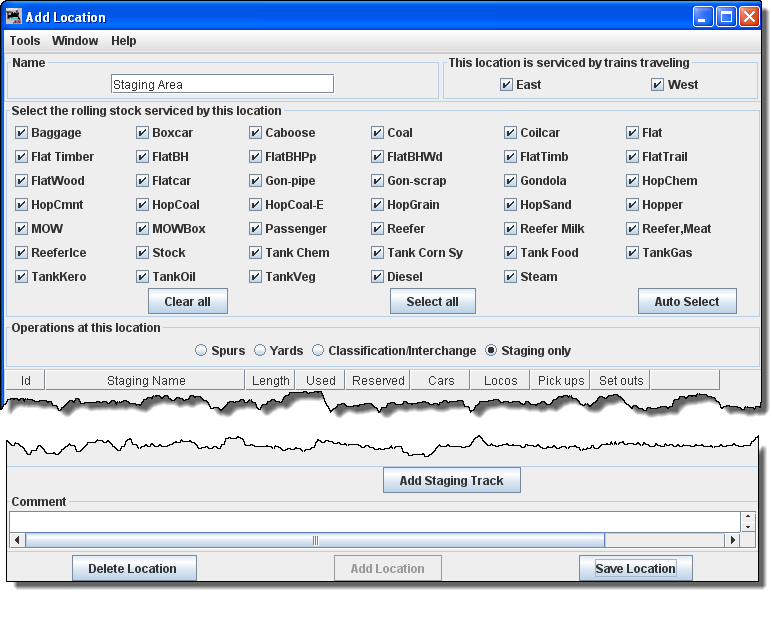The image size is (772, 640).
Task: Select the Spurs radio button
Action: click(201, 351)
